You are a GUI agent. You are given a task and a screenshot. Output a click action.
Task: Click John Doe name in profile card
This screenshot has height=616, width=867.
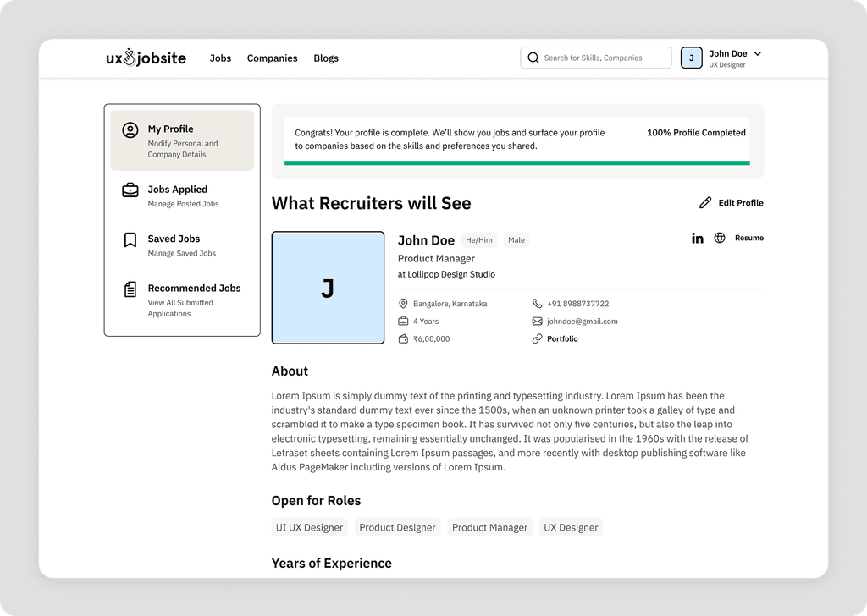click(426, 240)
